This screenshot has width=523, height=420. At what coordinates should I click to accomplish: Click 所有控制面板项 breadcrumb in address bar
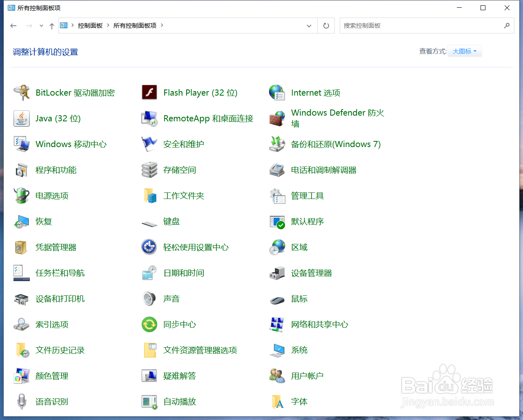click(135, 25)
